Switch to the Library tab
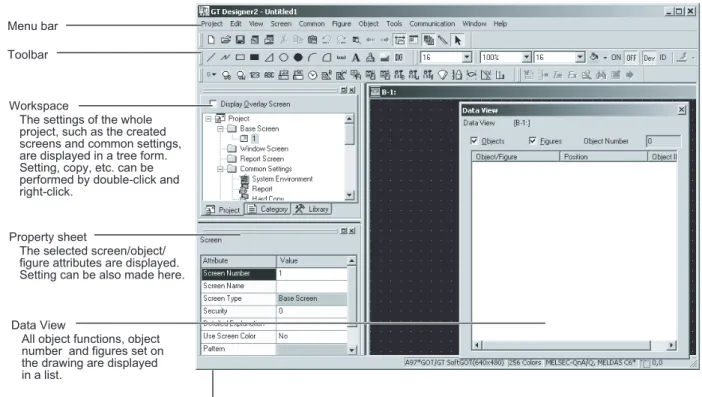 click(x=312, y=209)
